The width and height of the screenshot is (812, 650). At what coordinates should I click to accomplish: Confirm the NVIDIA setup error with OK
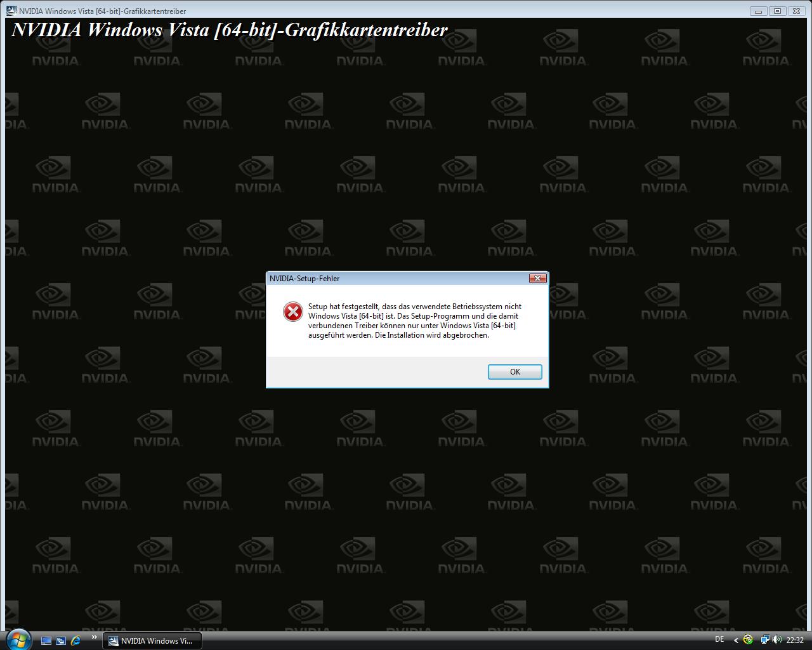(514, 372)
